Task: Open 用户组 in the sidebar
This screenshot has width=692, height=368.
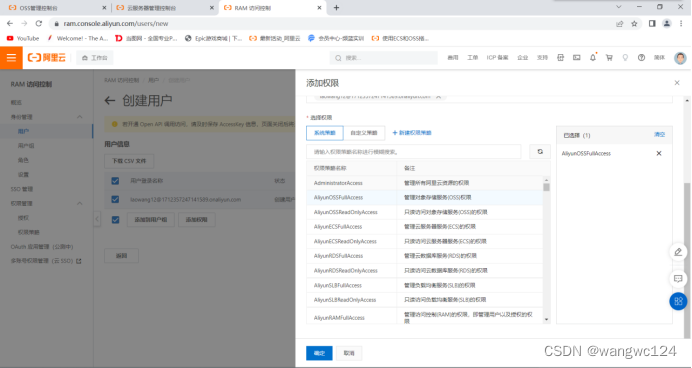Action: (26, 146)
